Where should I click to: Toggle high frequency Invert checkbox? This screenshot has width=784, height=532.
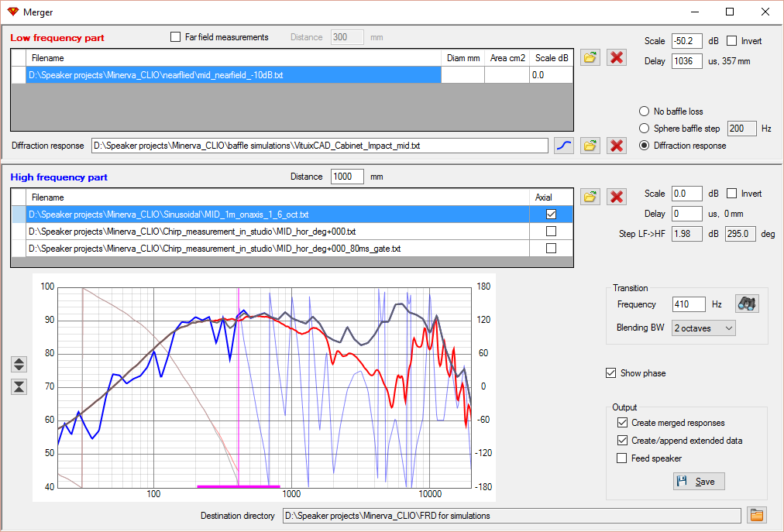coord(731,194)
